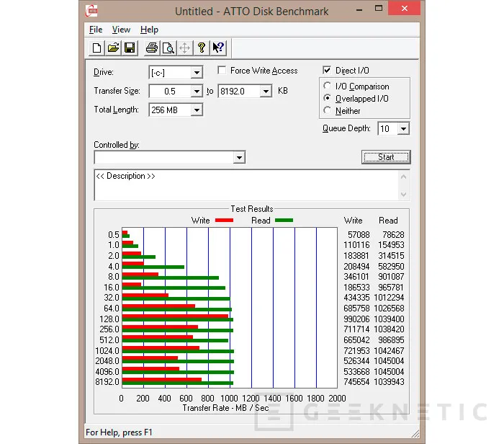This screenshot has width=504, height=444.
Task: Select the Overlapped I/O radio button
Action: (x=327, y=98)
